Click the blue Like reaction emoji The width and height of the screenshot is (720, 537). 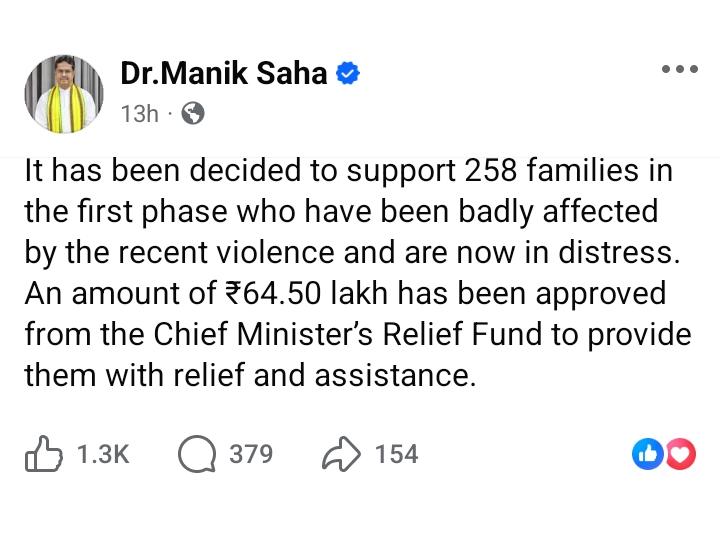647,455
